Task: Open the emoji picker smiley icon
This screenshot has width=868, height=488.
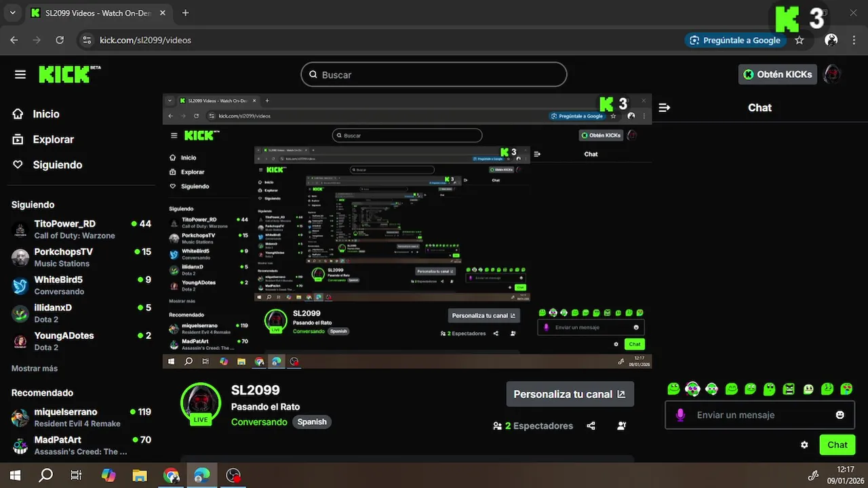Action: click(x=840, y=415)
